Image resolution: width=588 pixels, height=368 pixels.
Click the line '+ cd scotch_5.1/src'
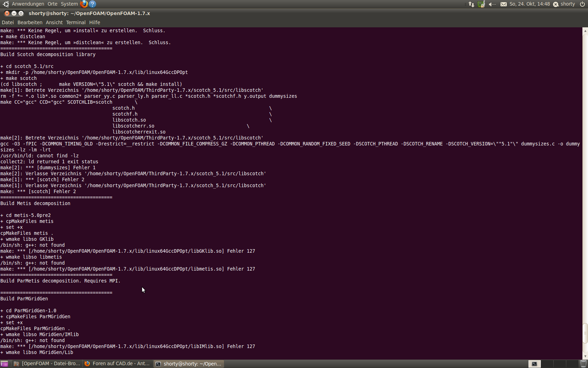(x=27, y=66)
